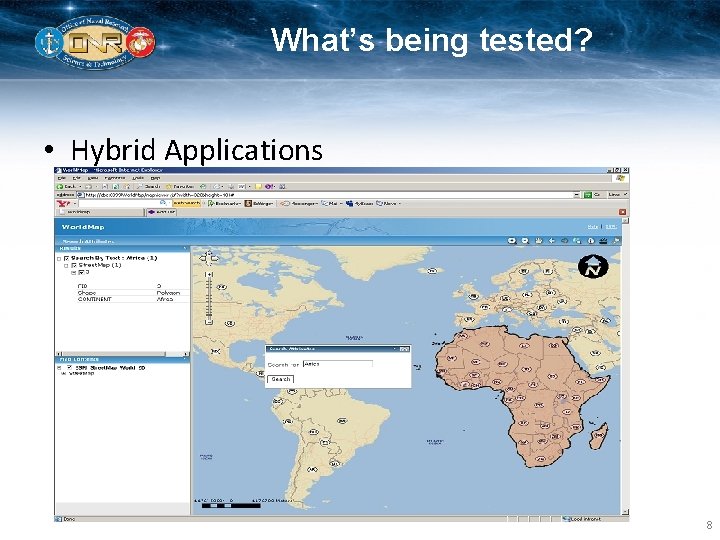720x540 pixels.
Task: Collapse the Search By Text Africa node
Action: tap(59, 259)
